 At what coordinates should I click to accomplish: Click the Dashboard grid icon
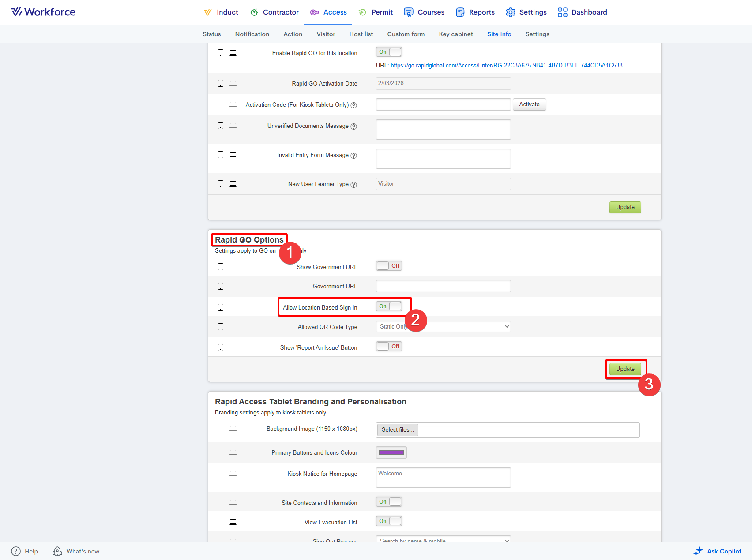click(x=562, y=12)
